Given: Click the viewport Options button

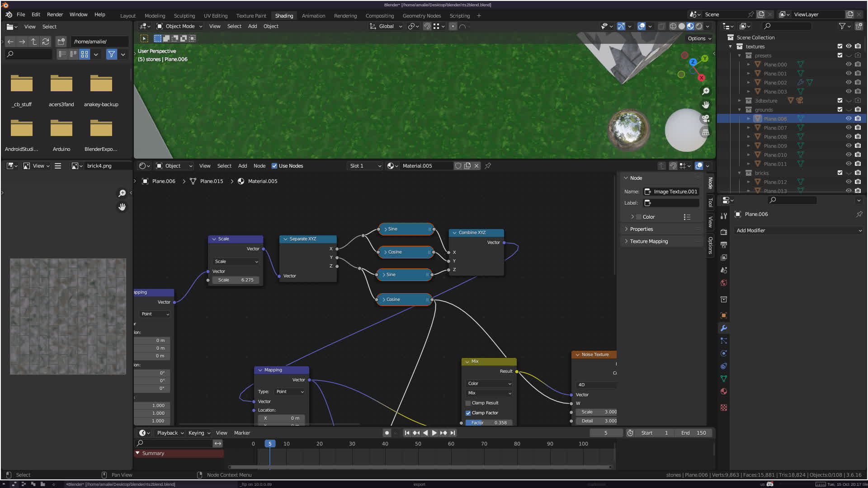Looking at the screenshot, I should coord(699,38).
